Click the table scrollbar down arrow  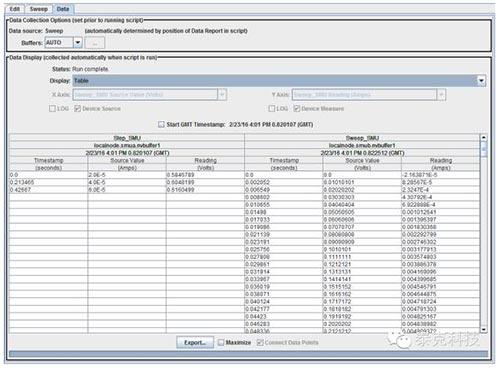pyautogui.click(x=484, y=329)
